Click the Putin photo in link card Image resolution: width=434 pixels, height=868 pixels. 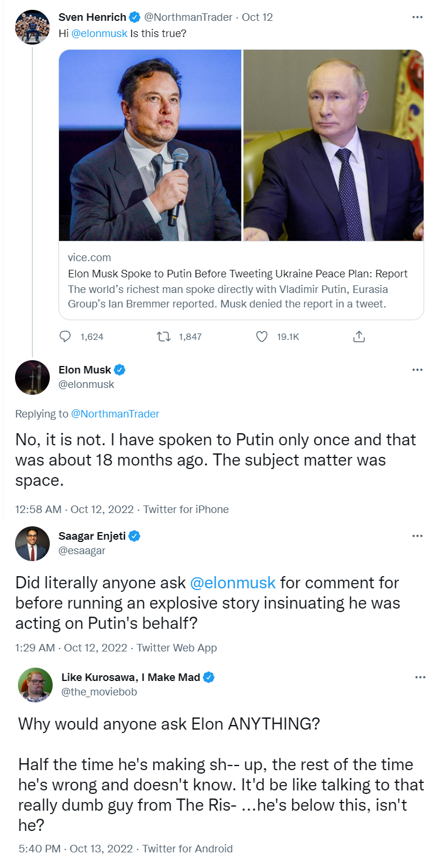[x=333, y=145]
